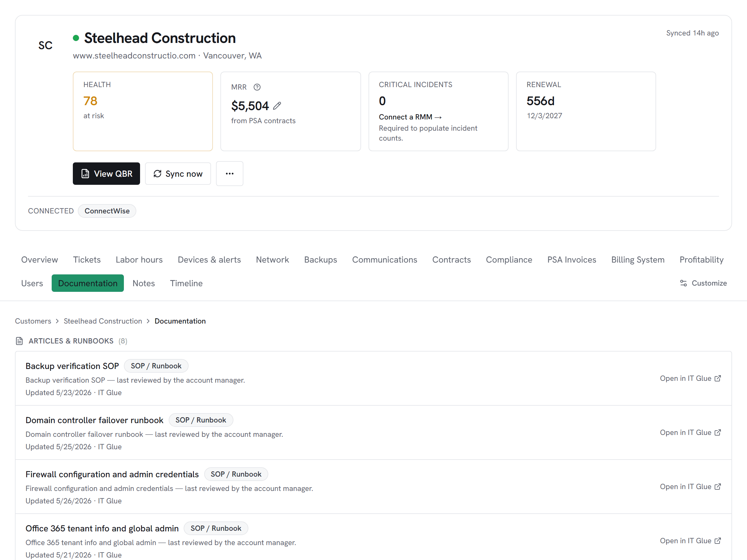The height and width of the screenshot is (560, 747).
Task: Open the Devices & alerts tab
Action: (x=209, y=259)
